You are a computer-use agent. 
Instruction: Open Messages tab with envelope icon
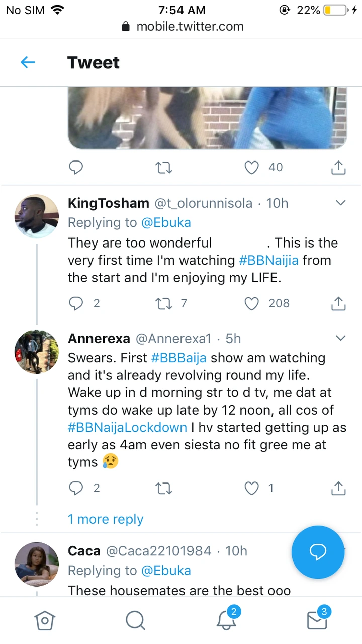click(x=317, y=621)
